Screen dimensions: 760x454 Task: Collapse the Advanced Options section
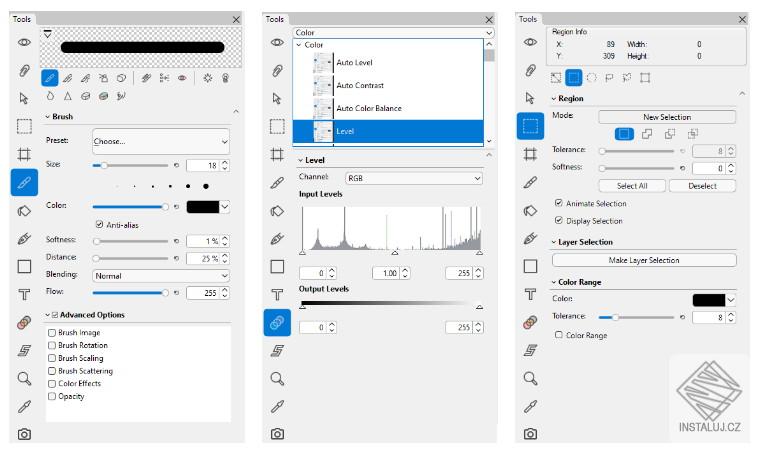pyautogui.click(x=48, y=315)
